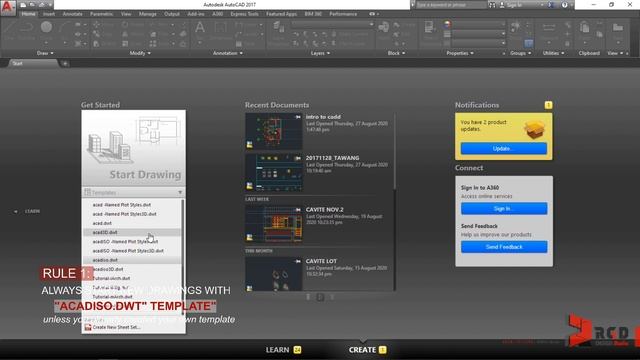640x360 pixels.
Task: Select the acad3D.dwt template
Action: 105,232
